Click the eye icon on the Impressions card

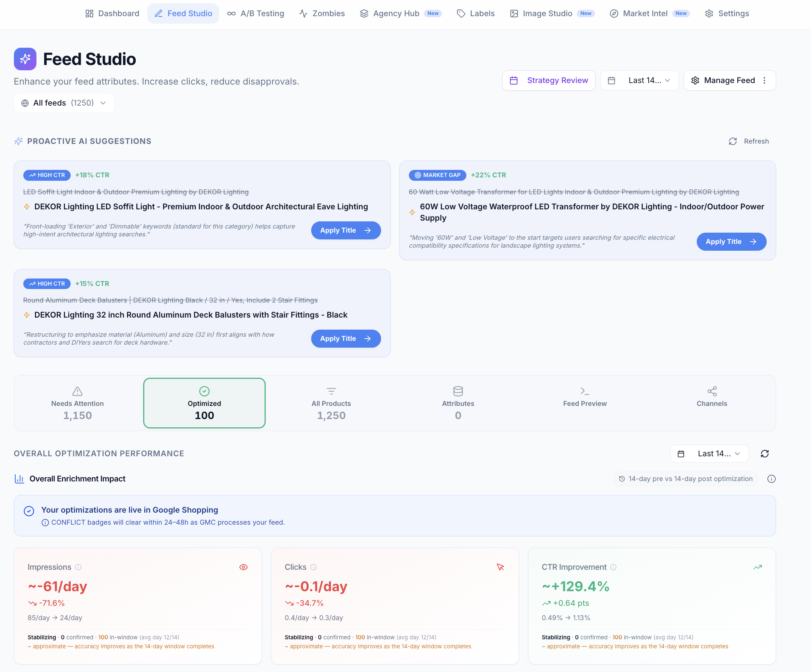click(243, 568)
